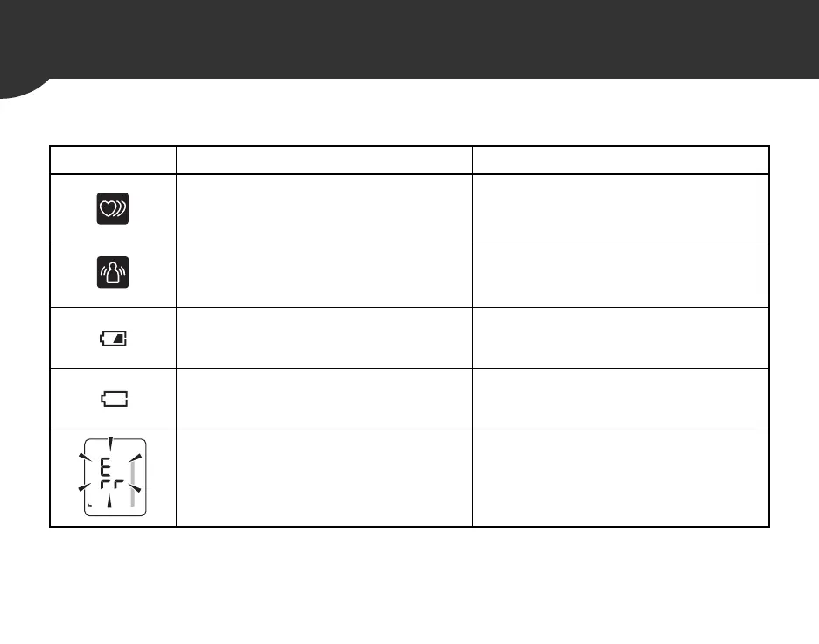Select the empty last column header cell
The image size is (819, 644).
pyautogui.click(x=621, y=160)
